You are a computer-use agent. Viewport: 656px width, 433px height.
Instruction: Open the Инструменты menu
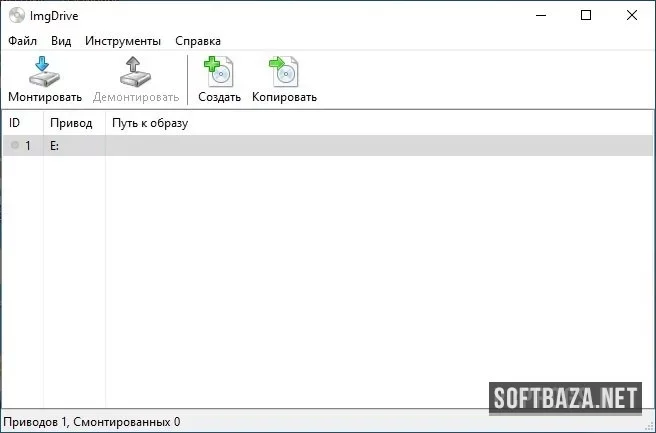click(123, 41)
